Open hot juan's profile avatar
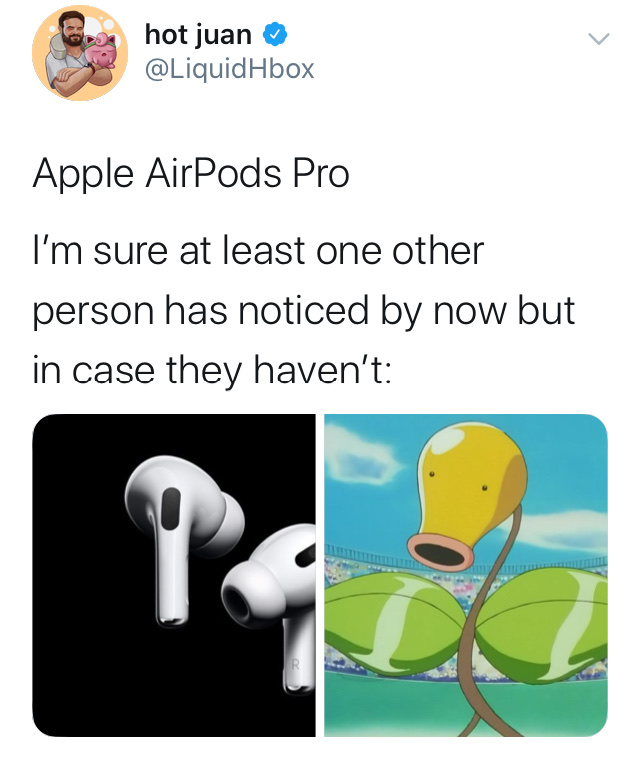640x762 pixels. [x=80, y=53]
